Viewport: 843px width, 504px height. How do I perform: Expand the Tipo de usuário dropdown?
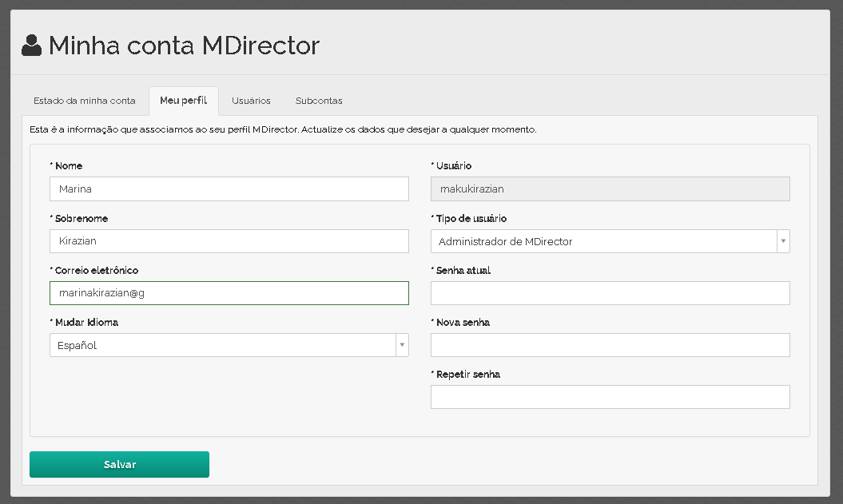610,241
